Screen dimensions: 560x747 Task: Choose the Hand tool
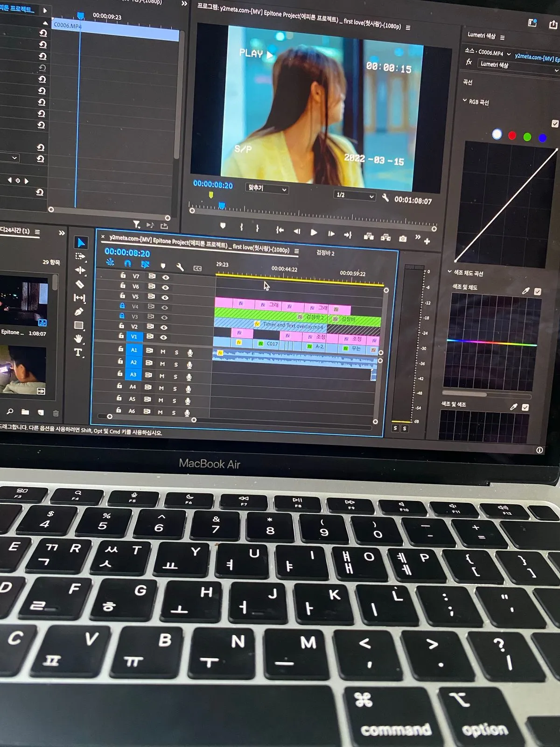tap(78, 338)
